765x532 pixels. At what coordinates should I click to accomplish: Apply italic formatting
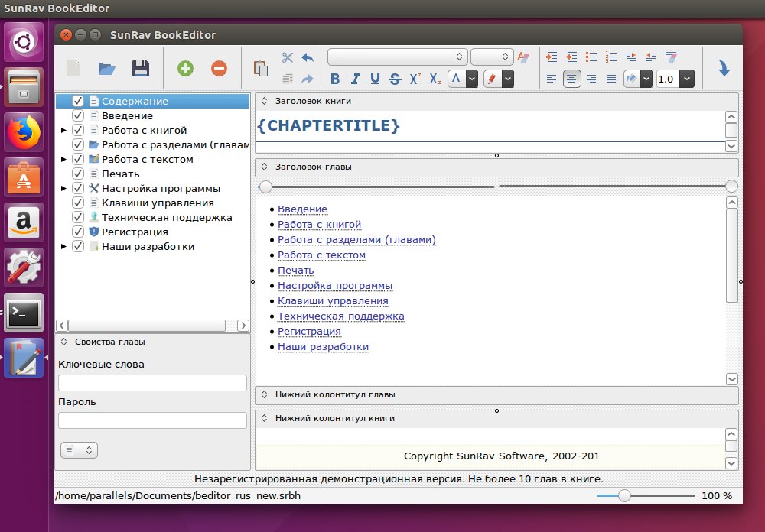click(355, 79)
